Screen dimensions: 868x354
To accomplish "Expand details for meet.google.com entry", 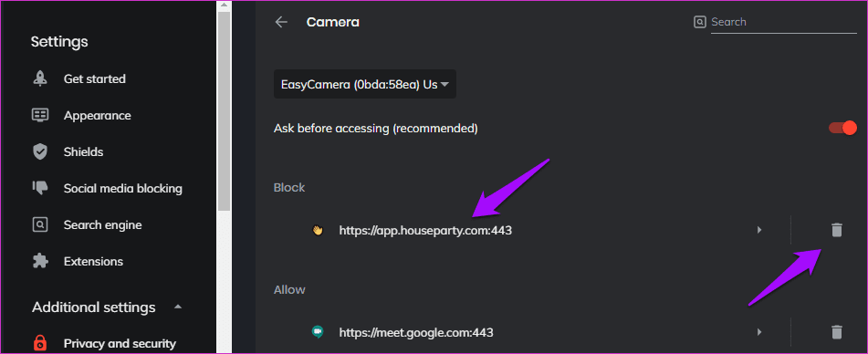I will (x=759, y=332).
